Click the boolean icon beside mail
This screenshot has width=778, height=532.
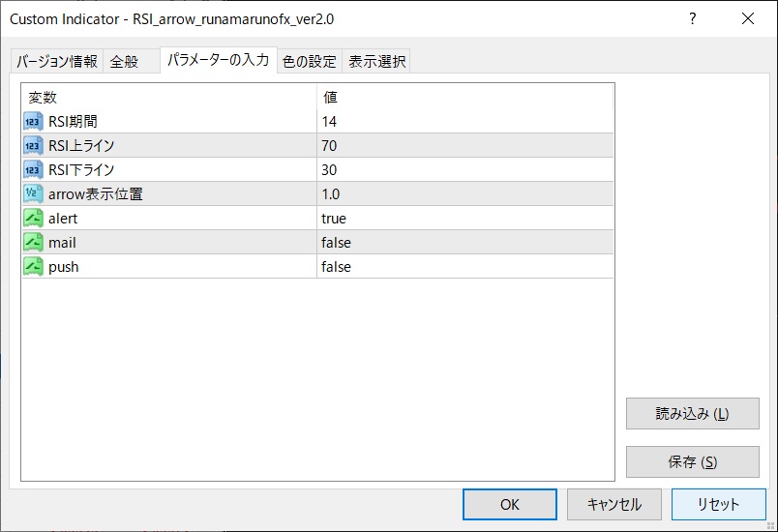33,243
